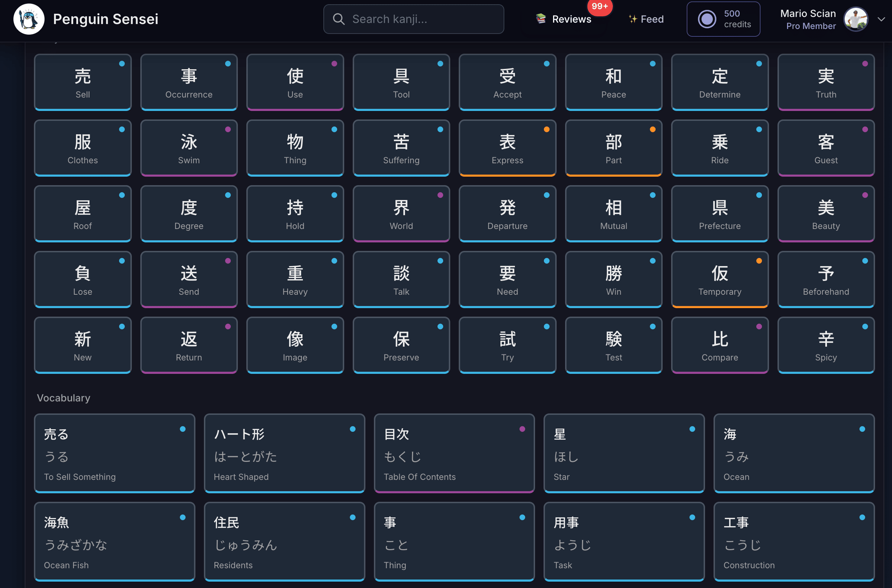This screenshot has height=588, width=892.
Task: Click Penguin Sensei title link
Action: point(105,19)
